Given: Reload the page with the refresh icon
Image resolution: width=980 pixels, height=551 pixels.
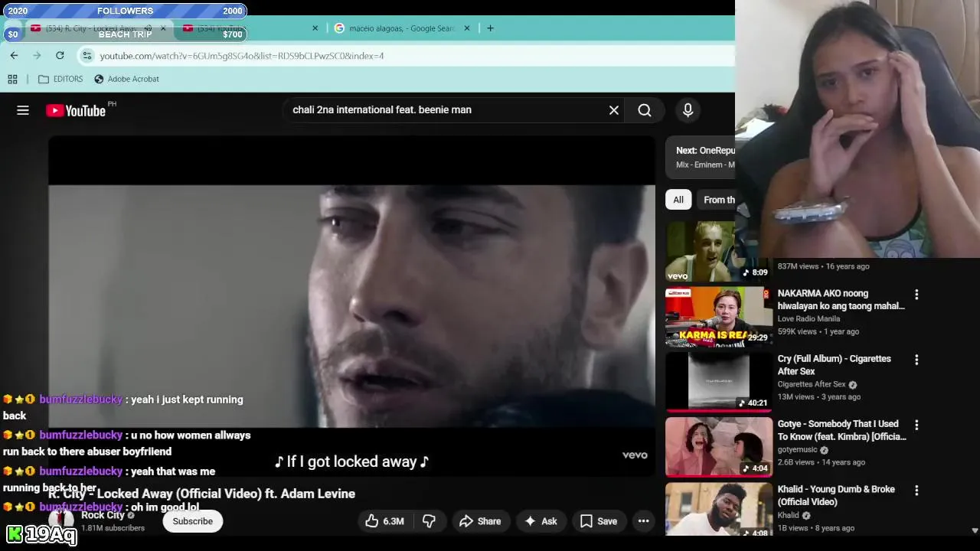Looking at the screenshot, I should click(x=60, y=55).
